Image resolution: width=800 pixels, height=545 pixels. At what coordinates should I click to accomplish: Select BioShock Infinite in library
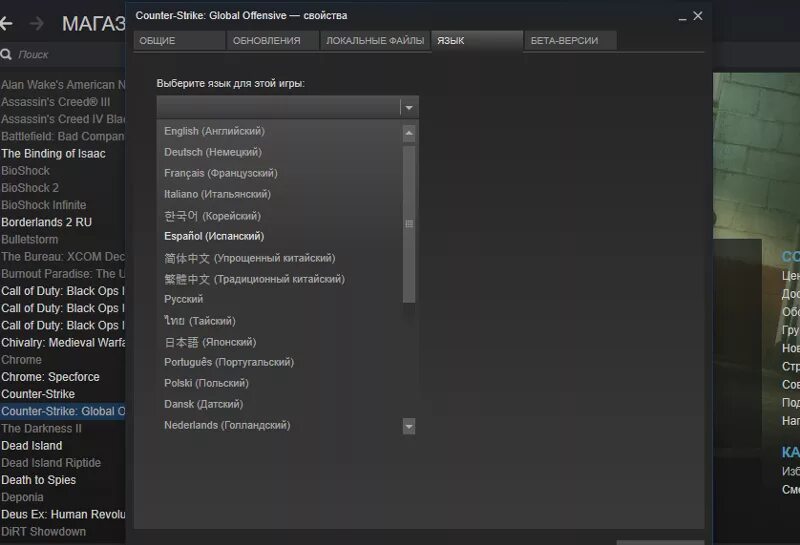(x=43, y=205)
